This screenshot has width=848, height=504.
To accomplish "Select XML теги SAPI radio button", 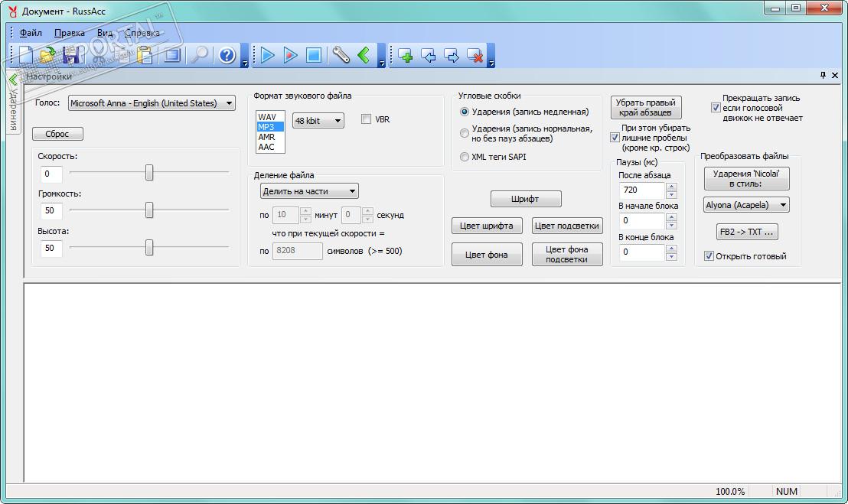I will click(464, 157).
